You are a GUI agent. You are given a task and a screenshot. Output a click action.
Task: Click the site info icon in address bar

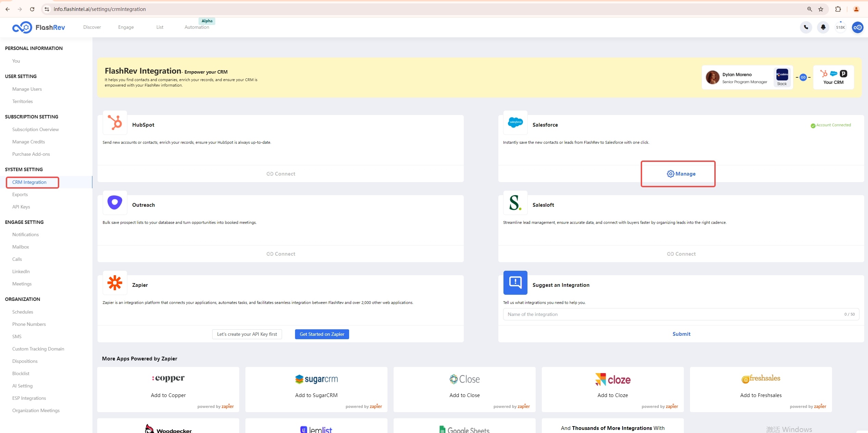[47, 9]
